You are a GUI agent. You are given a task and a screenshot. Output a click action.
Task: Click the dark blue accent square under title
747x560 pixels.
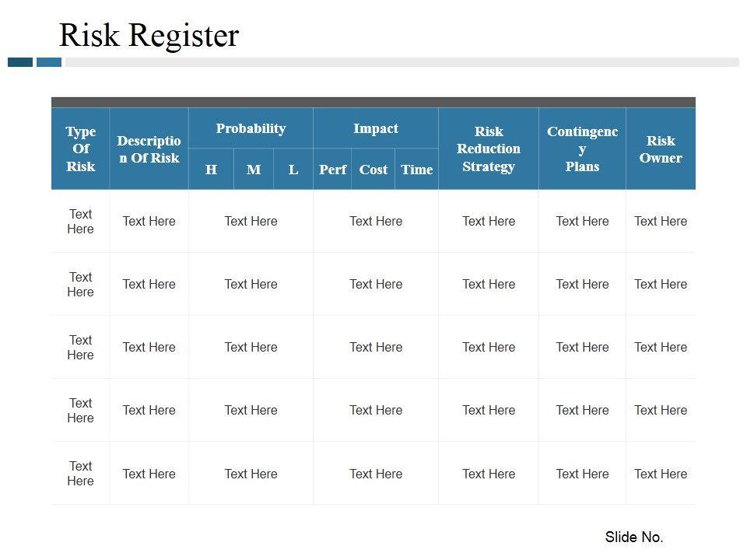click(x=20, y=62)
